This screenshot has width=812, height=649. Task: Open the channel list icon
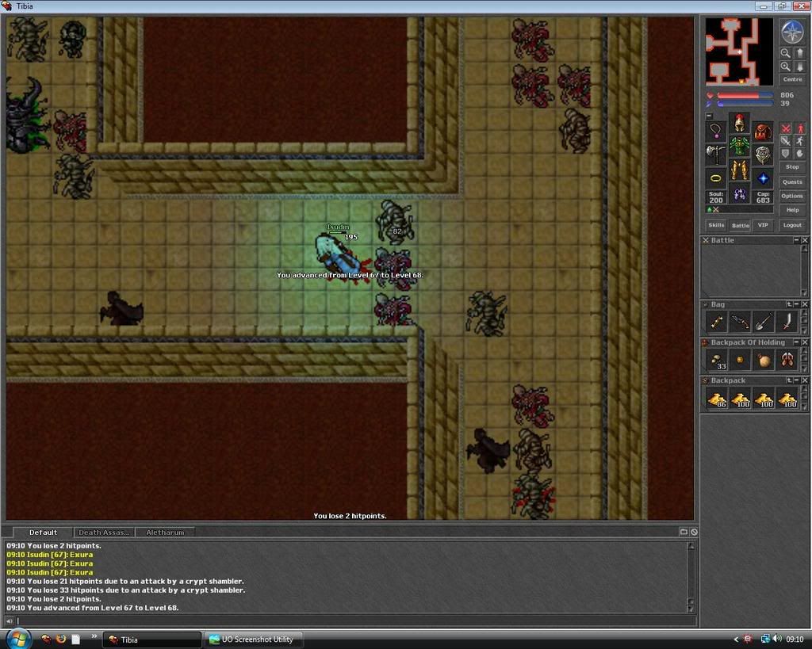pos(683,532)
